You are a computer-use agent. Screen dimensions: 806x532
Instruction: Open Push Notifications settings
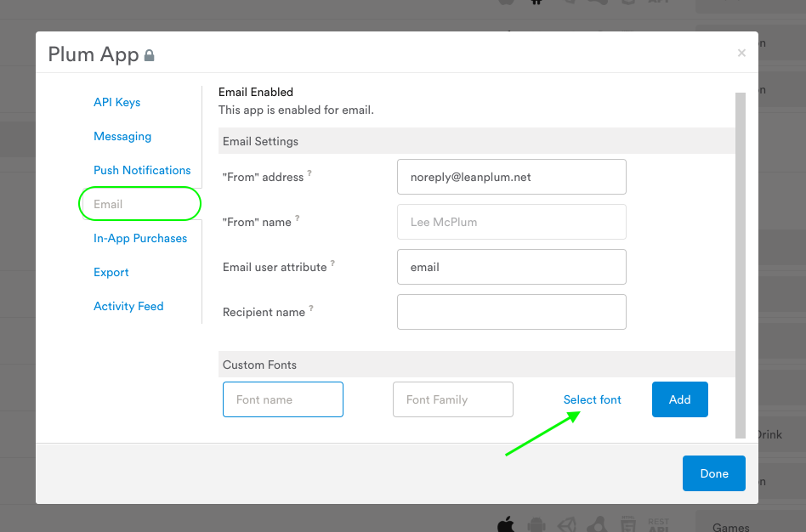point(142,170)
